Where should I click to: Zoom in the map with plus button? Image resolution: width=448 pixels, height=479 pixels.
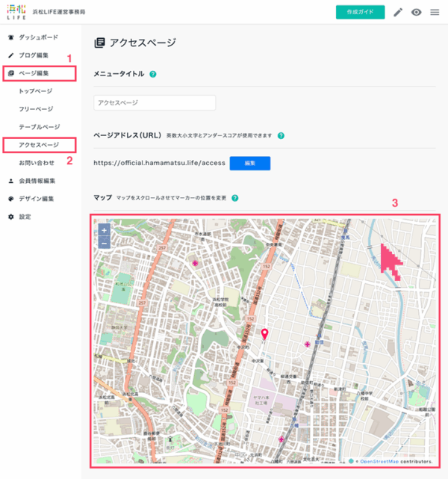[104, 230]
